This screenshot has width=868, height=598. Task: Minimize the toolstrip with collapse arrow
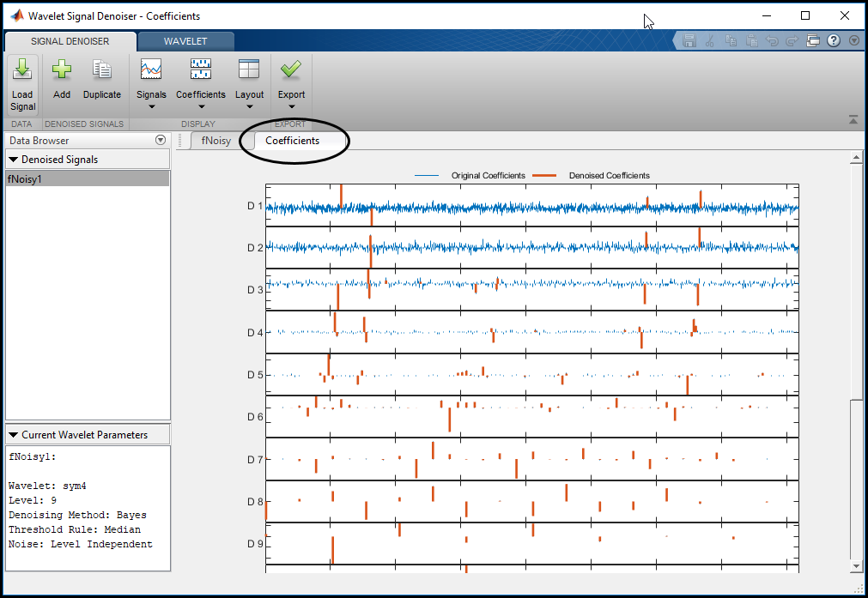point(853,119)
